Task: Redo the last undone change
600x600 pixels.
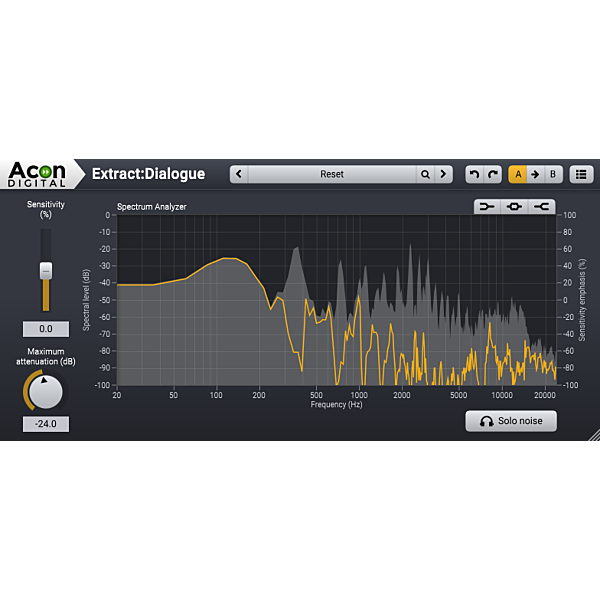Action: tap(493, 174)
